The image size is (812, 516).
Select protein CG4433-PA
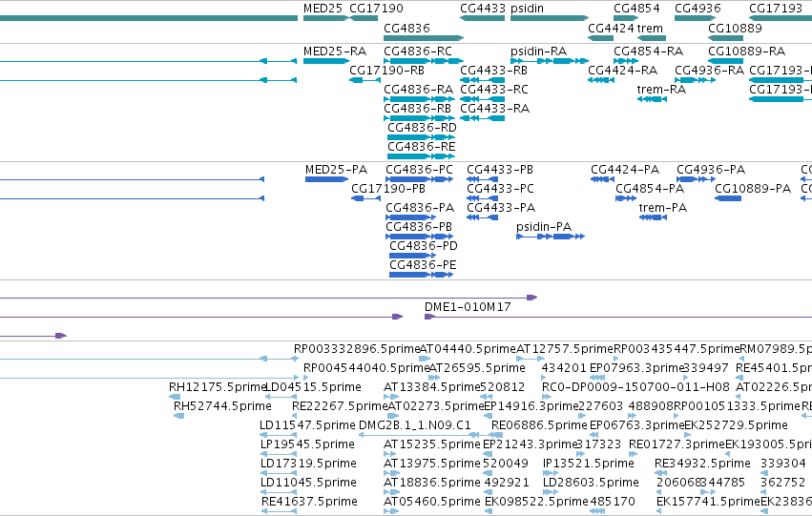[x=500, y=208]
